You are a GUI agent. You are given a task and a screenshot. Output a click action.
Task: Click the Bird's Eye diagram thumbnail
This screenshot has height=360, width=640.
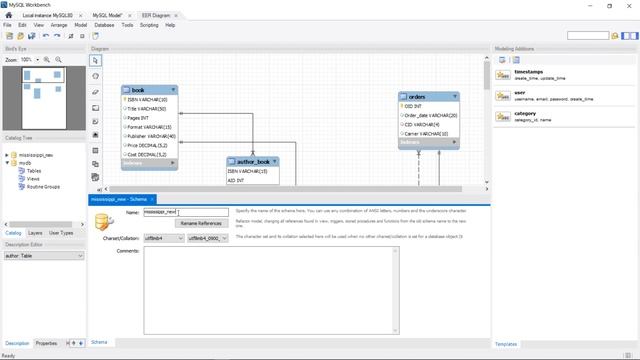click(x=44, y=98)
